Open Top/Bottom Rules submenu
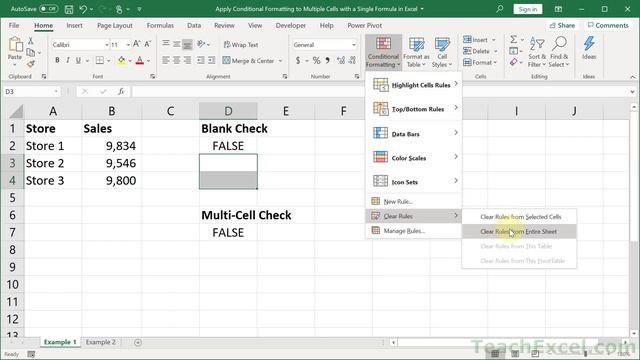Image resolution: width=640 pixels, height=360 pixels. [414, 109]
